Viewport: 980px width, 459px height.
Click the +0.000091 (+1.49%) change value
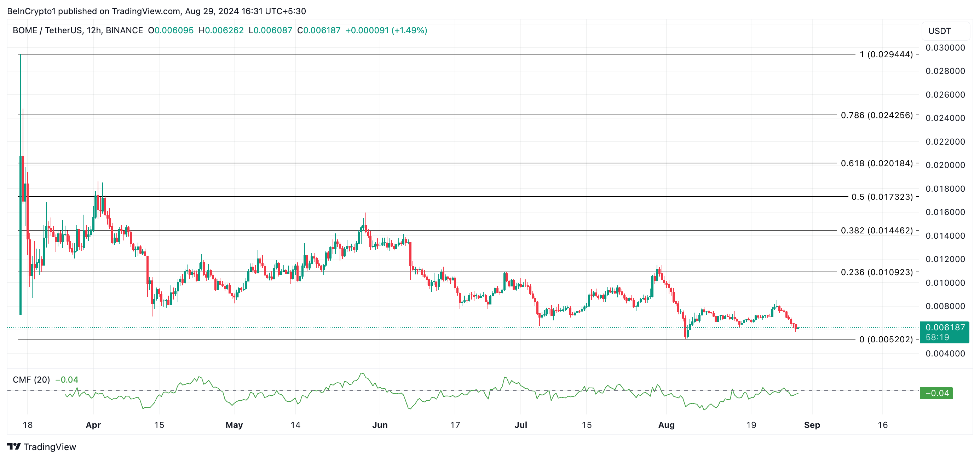(386, 30)
